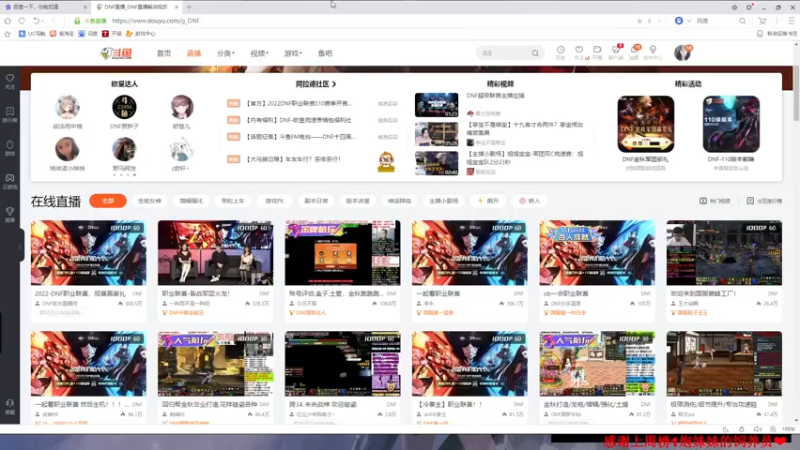Image resolution: width=800 pixels, height=450 pixels.
Task: Open the 天猫 bookmark
Action: coord(112,34)
